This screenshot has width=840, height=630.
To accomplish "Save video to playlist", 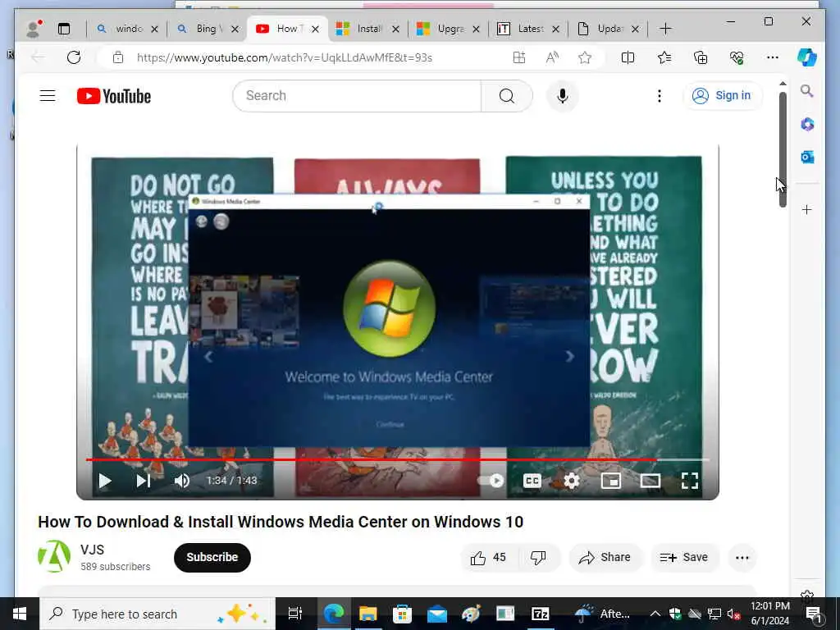I will 684,558.
